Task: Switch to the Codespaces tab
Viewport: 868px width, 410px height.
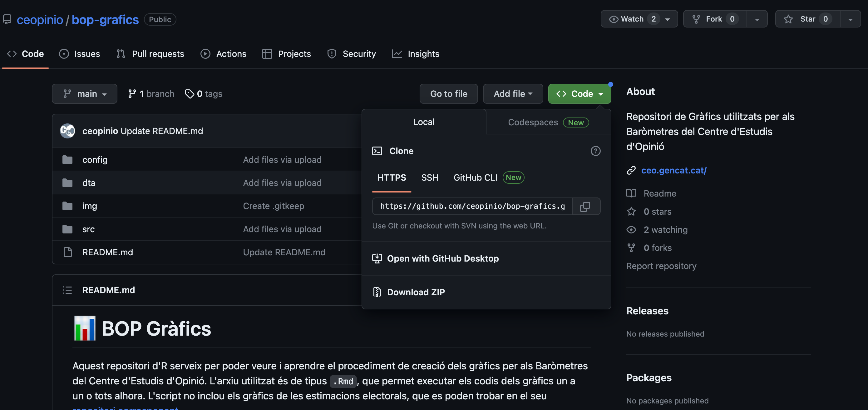Action: tap(548, 122)
